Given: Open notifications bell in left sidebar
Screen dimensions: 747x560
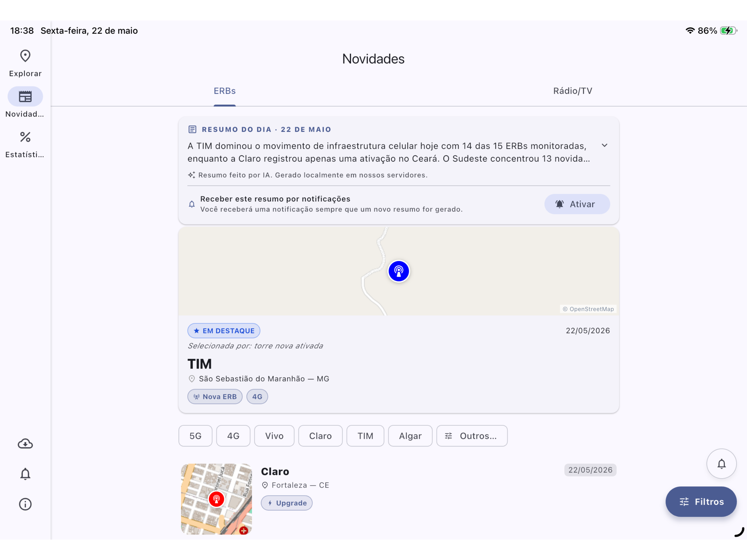Looking at the screenshot, I should [25, 474].
